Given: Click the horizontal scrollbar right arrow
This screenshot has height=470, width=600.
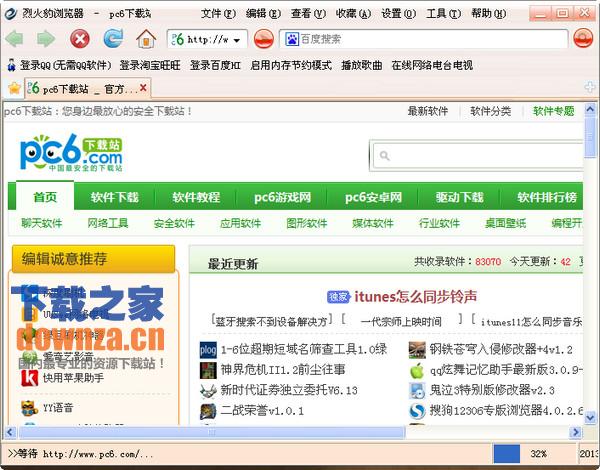Looking at the screenshot, I should click(x=575, y=432).
